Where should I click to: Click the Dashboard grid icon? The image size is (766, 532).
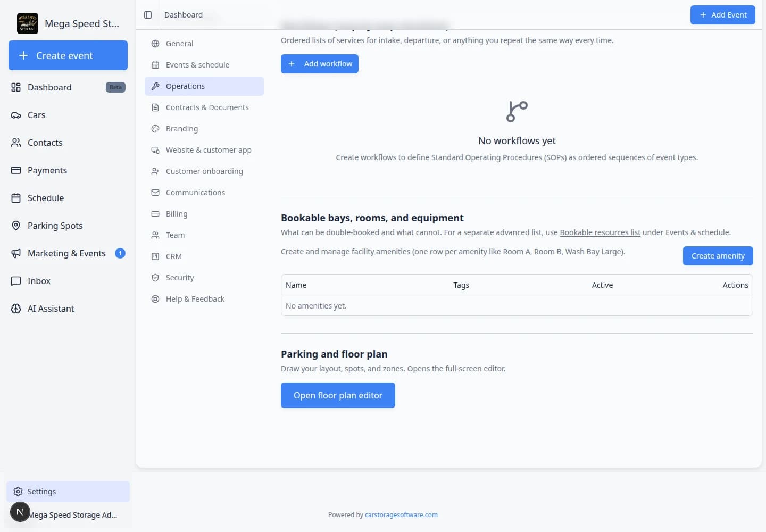16,87
